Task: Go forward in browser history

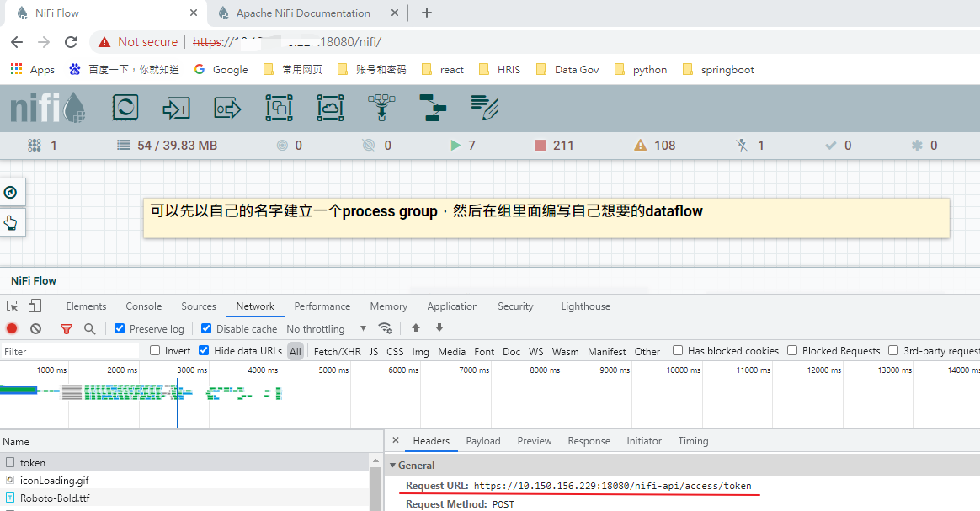Action: (44, 42)
